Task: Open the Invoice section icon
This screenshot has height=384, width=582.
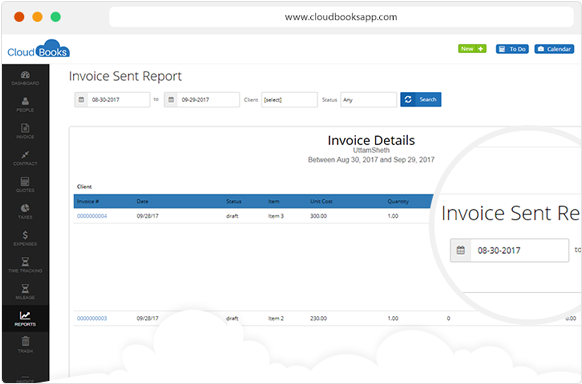Action: (25, 128)
